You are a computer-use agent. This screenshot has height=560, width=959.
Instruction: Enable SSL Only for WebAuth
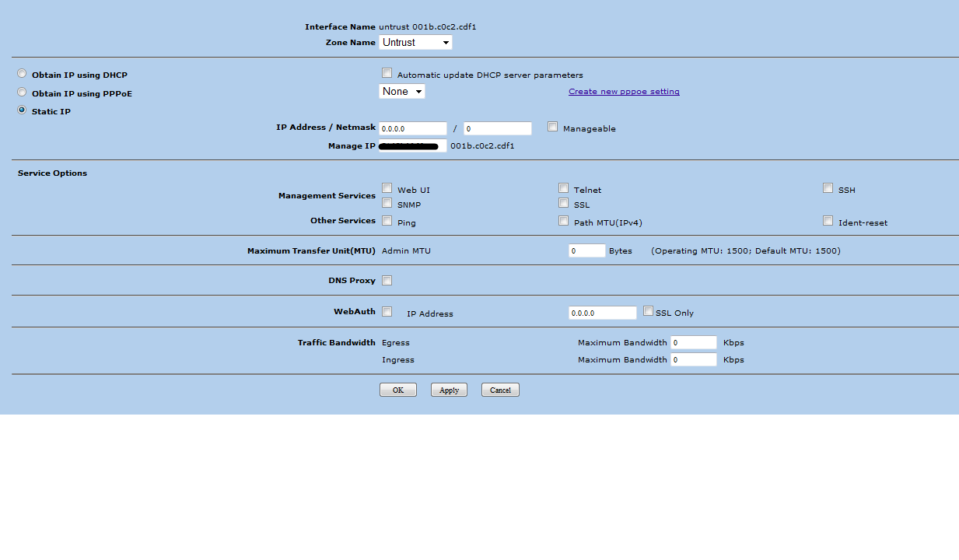(648, 310)
